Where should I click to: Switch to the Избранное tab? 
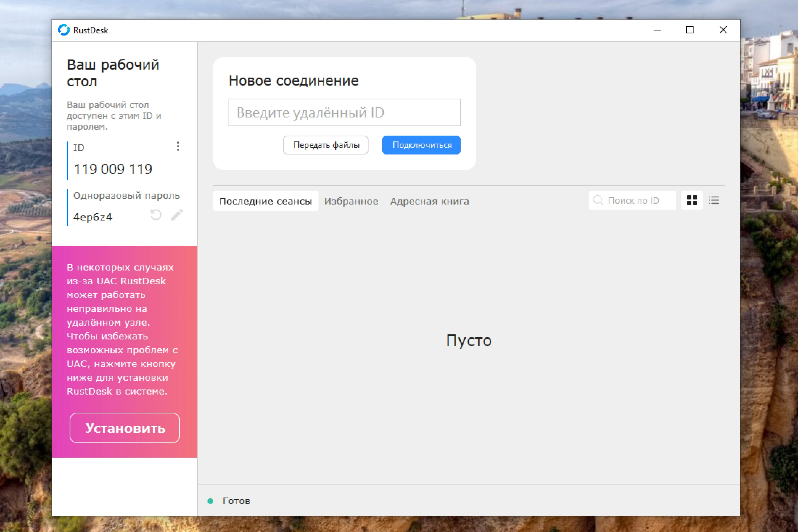coord(351,201)
